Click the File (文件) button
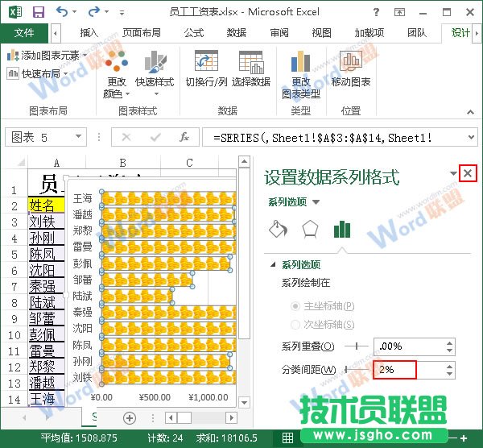 click(24, 33)
